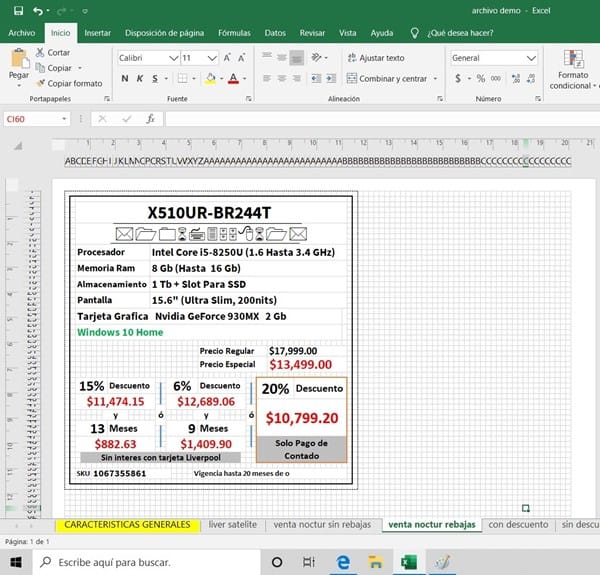
Task: Click the insert function fx icon
Action: coord(151,119)
